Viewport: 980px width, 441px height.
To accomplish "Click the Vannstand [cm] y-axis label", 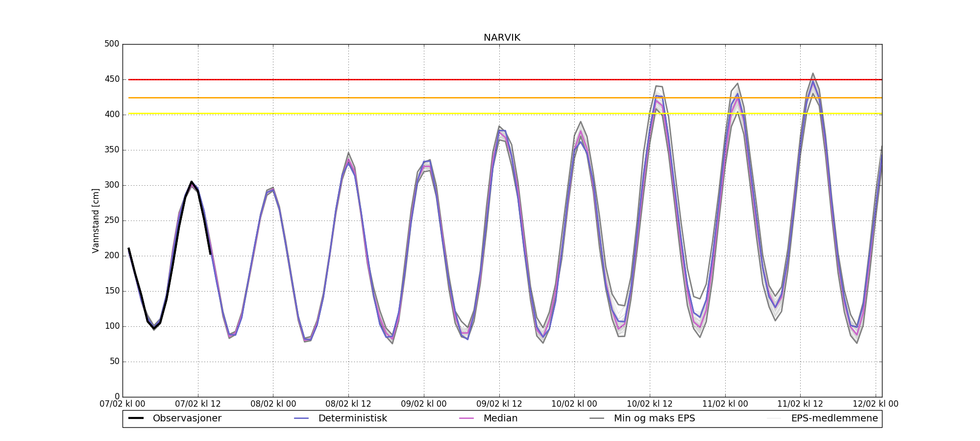I will [x=96, y=220].
